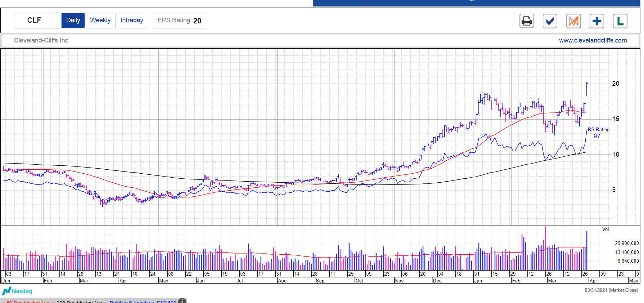
Task: Click the Jun month label on time axis
Action: tap(201, 281)
